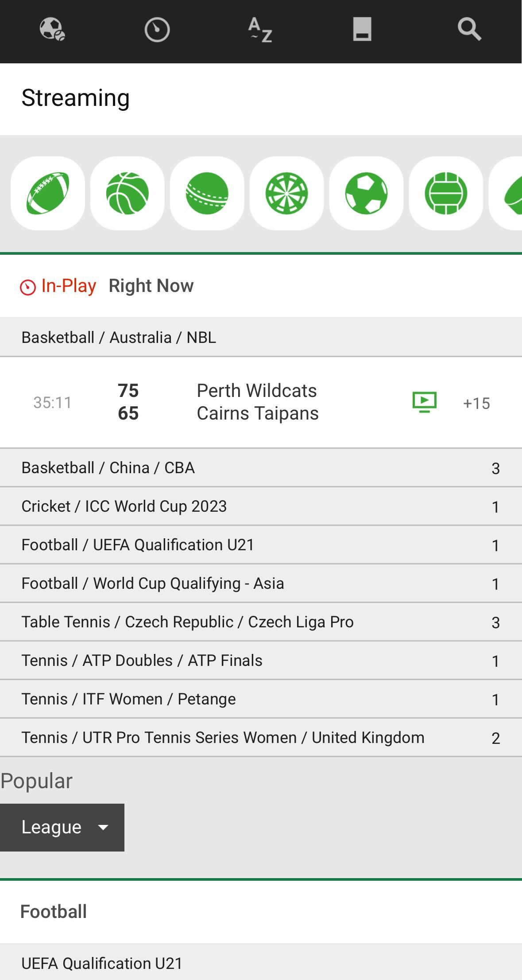This screenshot has height=980, width=522.
Task: Click +15 to view additional markets
Action: (476, 403)
